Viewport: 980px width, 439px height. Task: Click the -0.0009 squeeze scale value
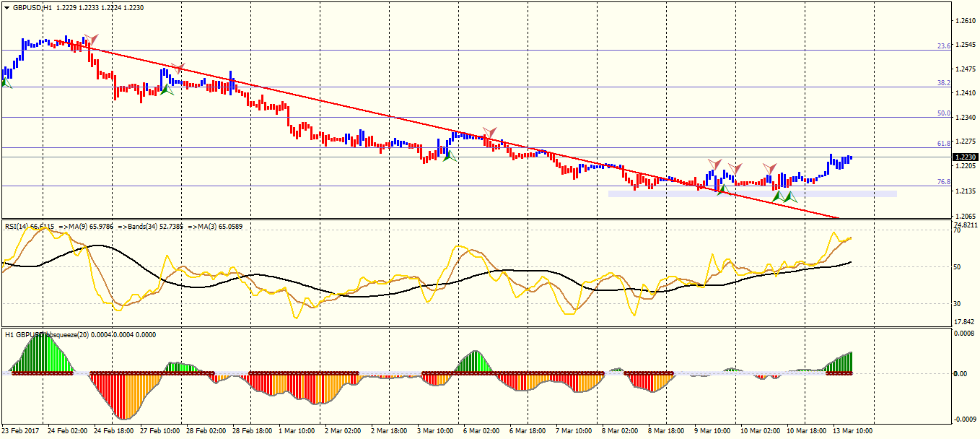coord(964,419)
